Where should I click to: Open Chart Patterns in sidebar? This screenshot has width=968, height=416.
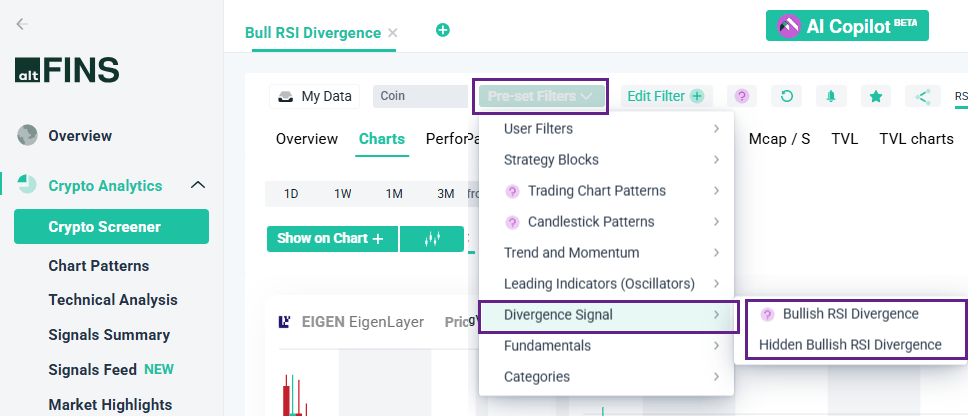pyautogui.click(x=99, y=266)
